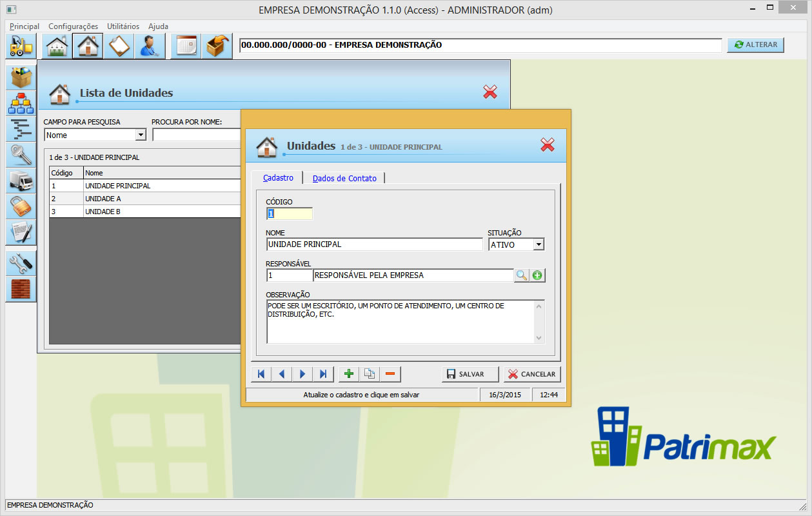Viewport: 812px width, 516px height.
Task: Click the sidebar padlock icon
Action: pyautogui.click(x=21, y=206)
